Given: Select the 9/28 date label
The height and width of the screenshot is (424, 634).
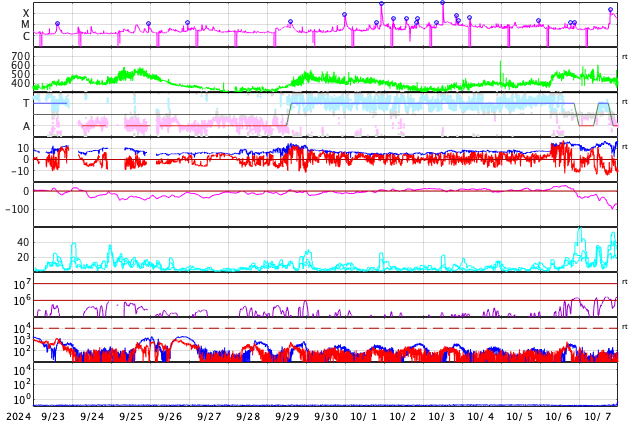Looking at the screenshot, I should tap(248, 417).
